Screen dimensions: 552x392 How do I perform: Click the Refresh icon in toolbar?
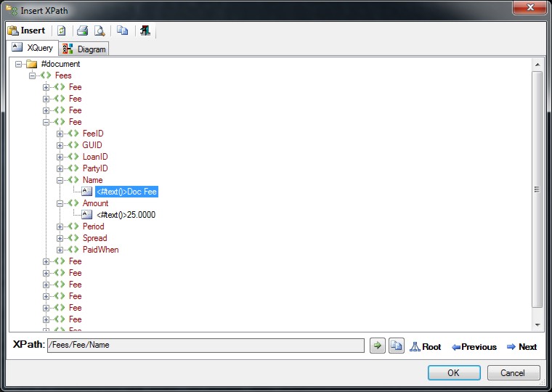(62, 30)
